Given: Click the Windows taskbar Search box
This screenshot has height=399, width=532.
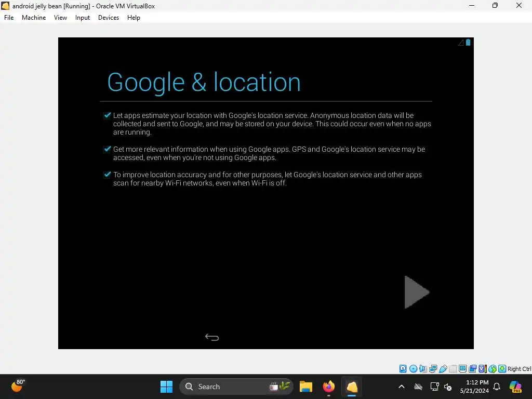Looking at the screenshot, I should tap(236, 387).
